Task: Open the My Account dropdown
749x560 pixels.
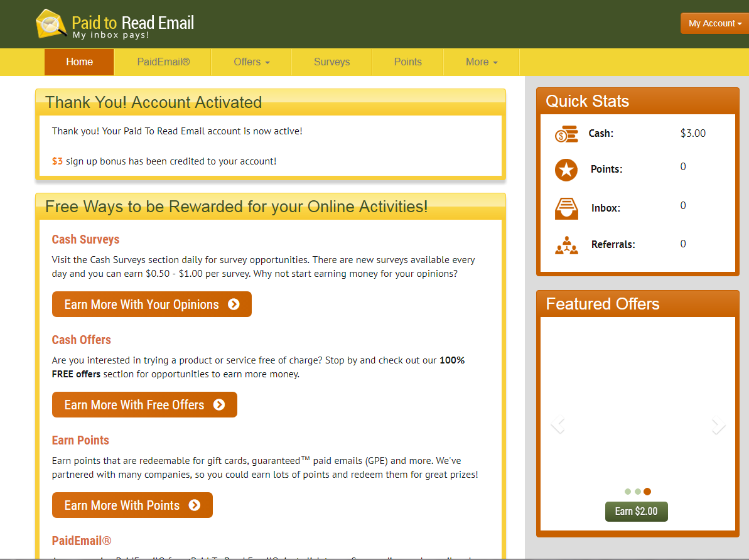Action: point(714,23)
